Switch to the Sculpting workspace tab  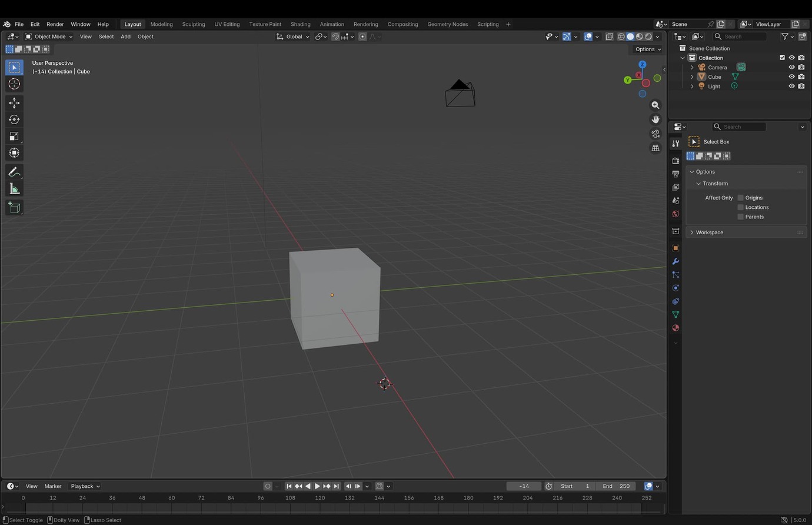[194, 24]
